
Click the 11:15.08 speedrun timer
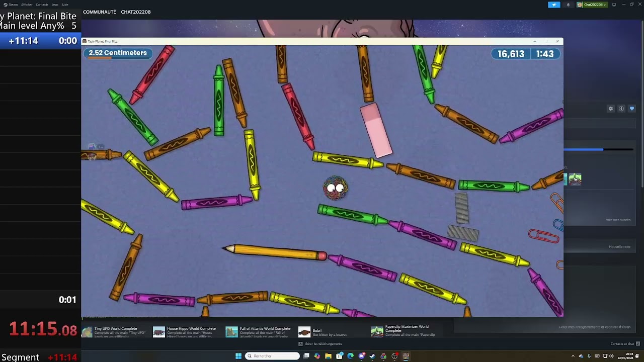[43, 330]
